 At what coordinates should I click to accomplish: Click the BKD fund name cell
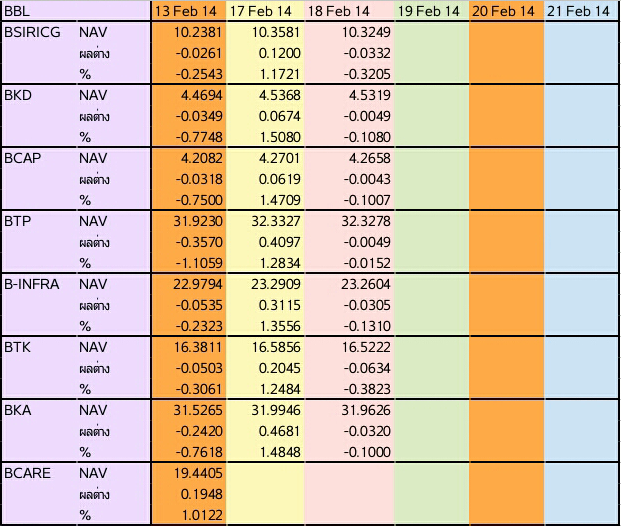click(40, 95)
